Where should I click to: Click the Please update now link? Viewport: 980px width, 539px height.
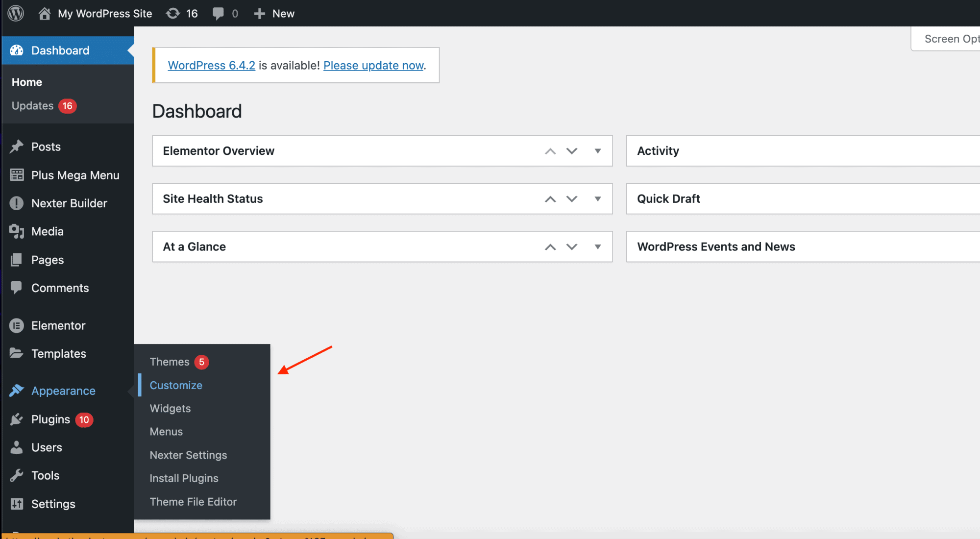[x=373, y=65]
